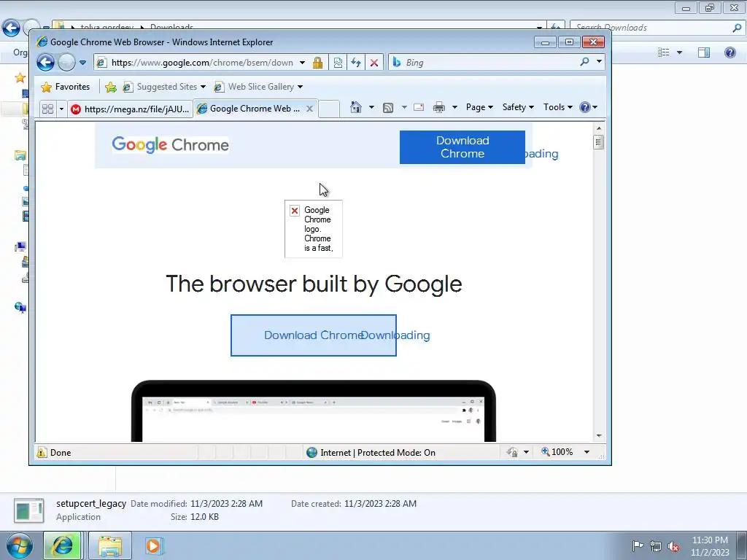Open the Tools menu
This screenshot has width=747, height=560.
click(558, 107)
